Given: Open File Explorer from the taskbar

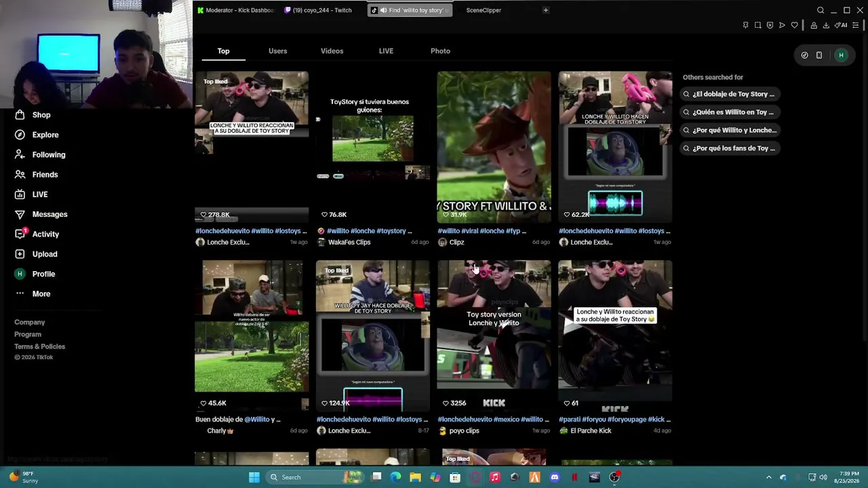Looking at the screenshot, I should click(416, 477).
